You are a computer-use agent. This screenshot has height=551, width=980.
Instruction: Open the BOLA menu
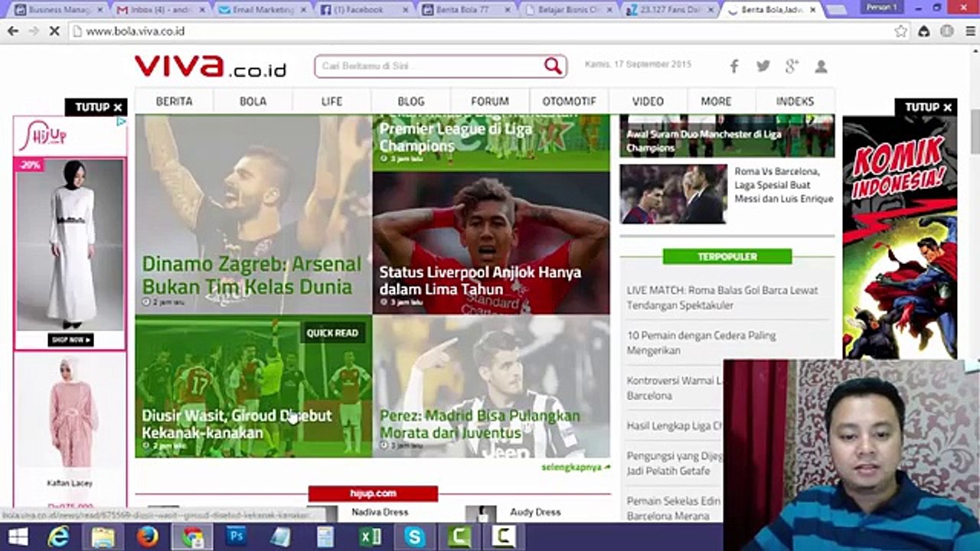pyautogui.click(x=253, y=101)
